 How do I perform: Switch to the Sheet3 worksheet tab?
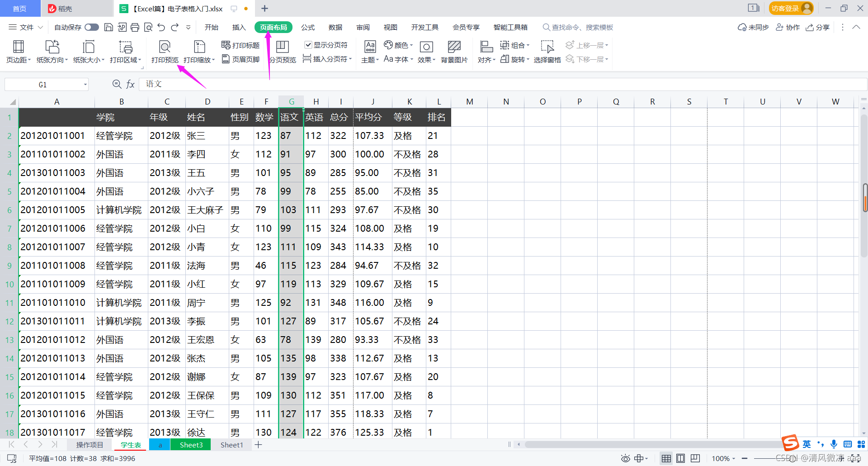pyautogui.click(x=191, y=445)
